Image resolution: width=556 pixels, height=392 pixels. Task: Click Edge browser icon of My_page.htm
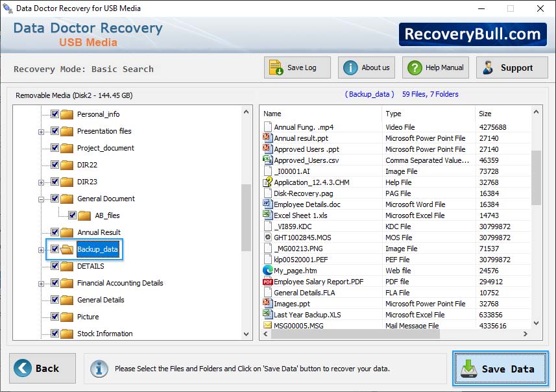click(268, 271)
